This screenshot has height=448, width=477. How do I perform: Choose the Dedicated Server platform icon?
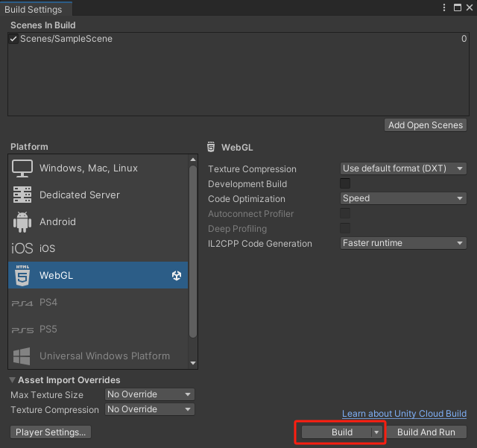click(22, 195)
